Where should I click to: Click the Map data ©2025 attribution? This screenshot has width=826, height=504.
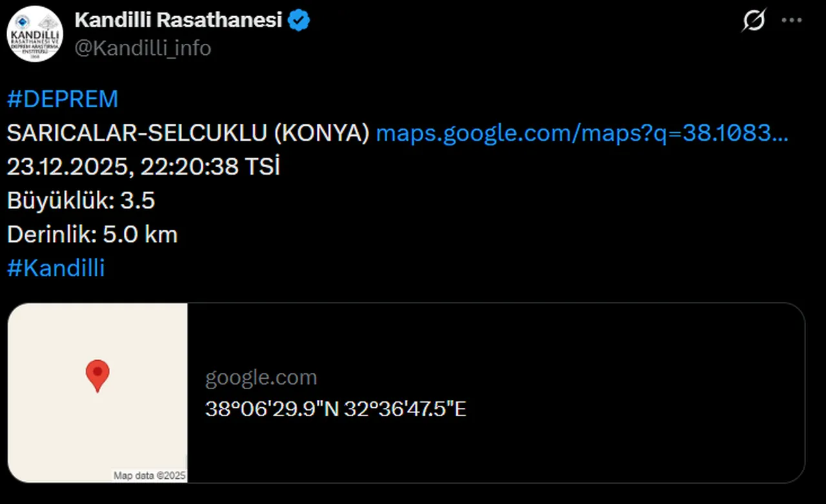(150, 476)
